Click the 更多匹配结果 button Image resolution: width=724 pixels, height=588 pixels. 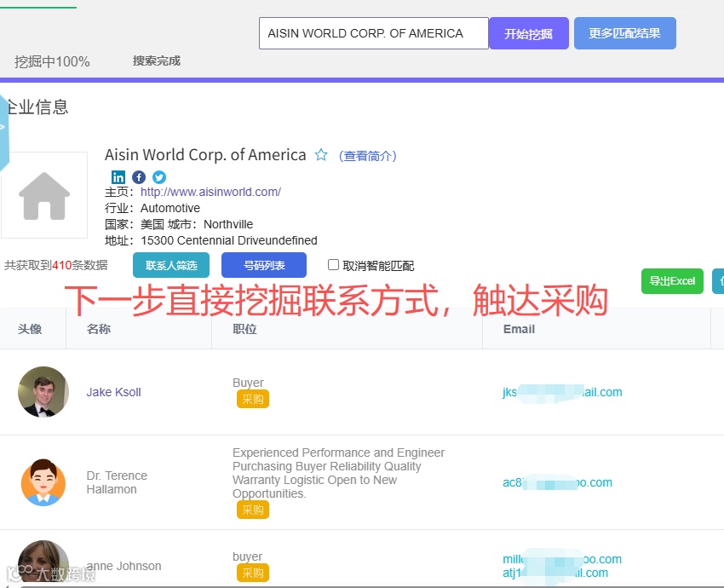(x=624, y=33)
